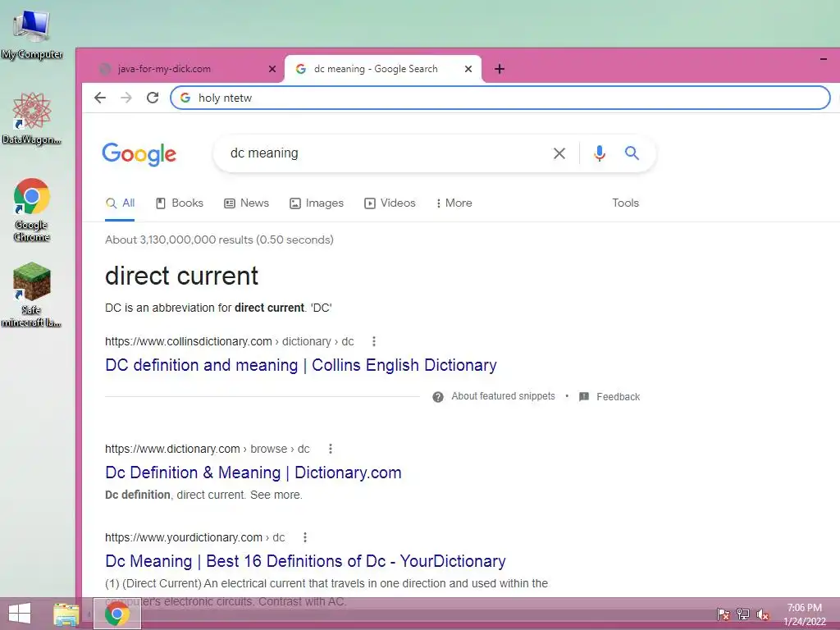Open Dictionary.com Dc Definition & Meaning link
The image size is (840, 630).
253,472
